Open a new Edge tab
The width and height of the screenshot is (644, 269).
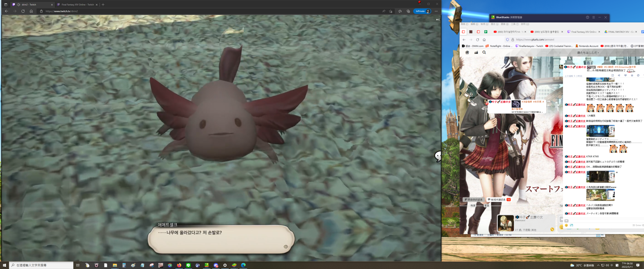click(103, 5)
